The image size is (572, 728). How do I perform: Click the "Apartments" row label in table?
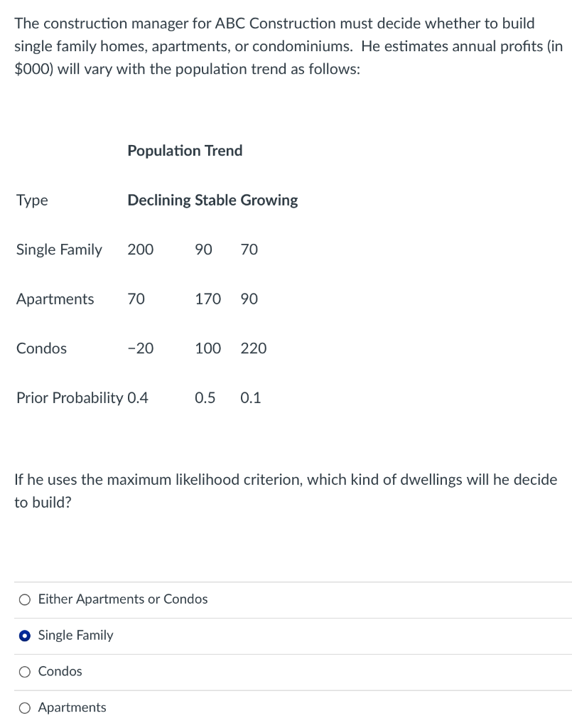(55, 299)
